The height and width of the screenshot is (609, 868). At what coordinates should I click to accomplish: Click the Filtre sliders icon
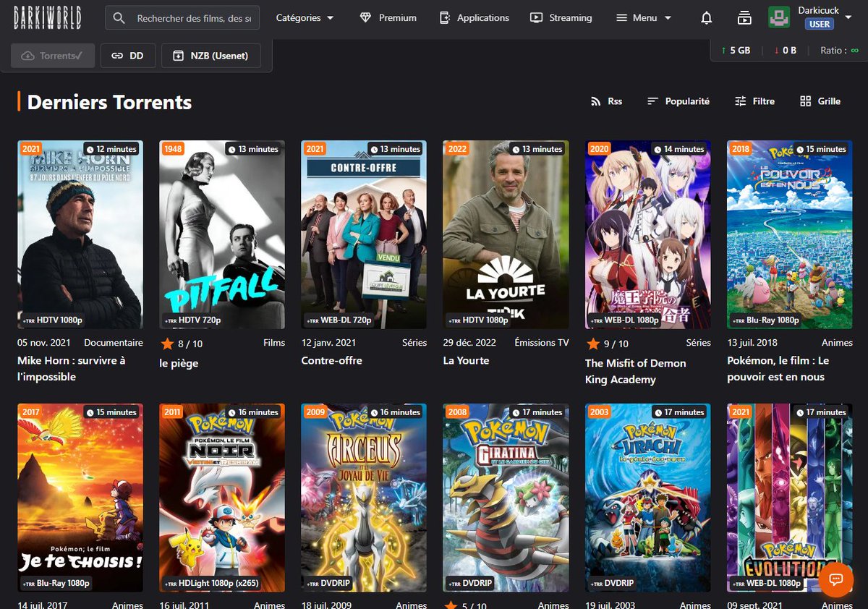(740, 101)
